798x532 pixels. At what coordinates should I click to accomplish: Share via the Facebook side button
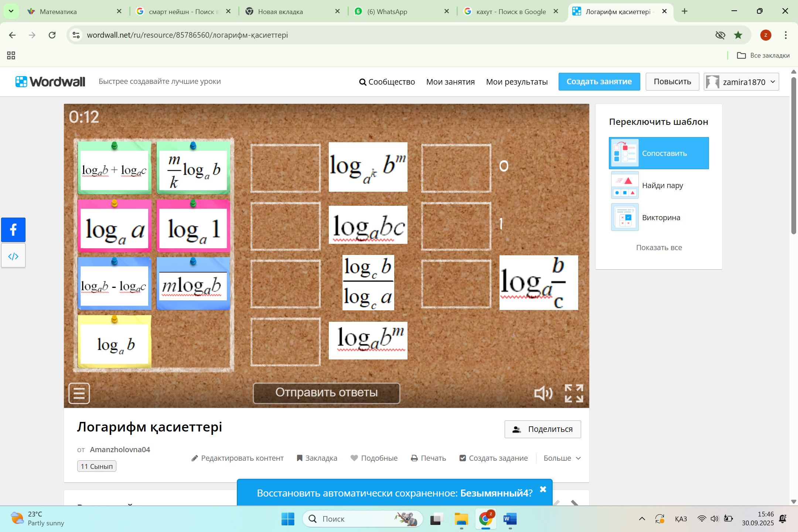13,230
